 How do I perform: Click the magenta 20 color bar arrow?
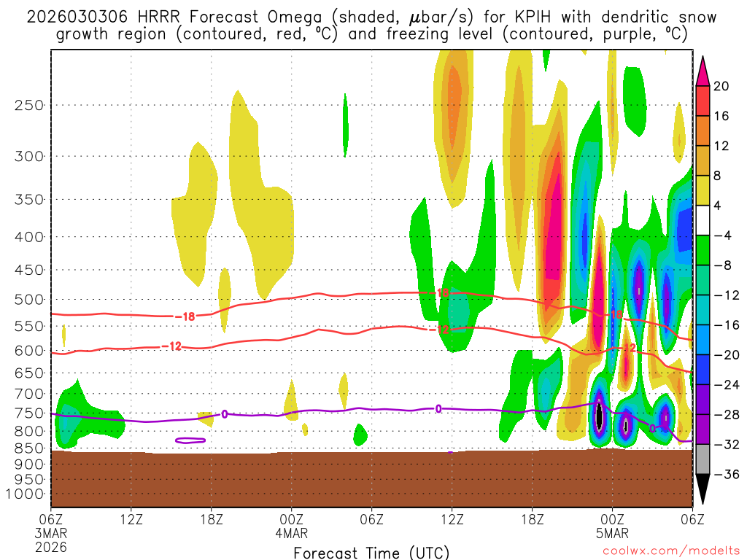click(x=703, y=71)
